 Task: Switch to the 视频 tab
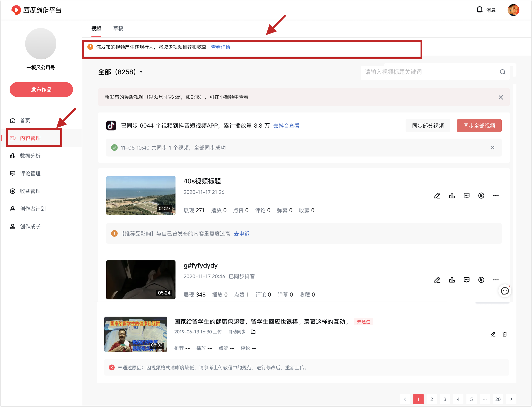click(x=96, y=29)
